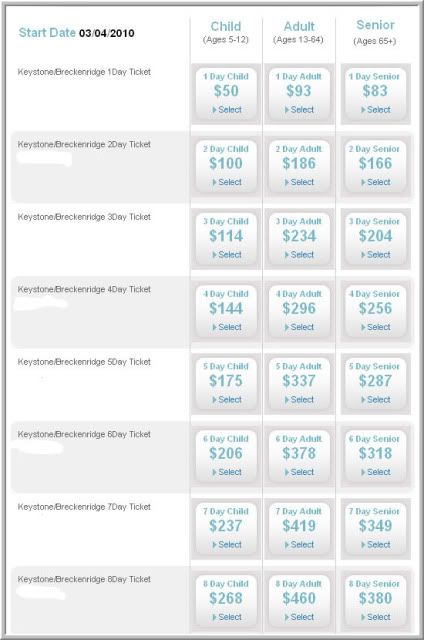Choose the 2 Day Adult $186 ticket
This screenshot has height=640, width=424.
pos(299,166)
